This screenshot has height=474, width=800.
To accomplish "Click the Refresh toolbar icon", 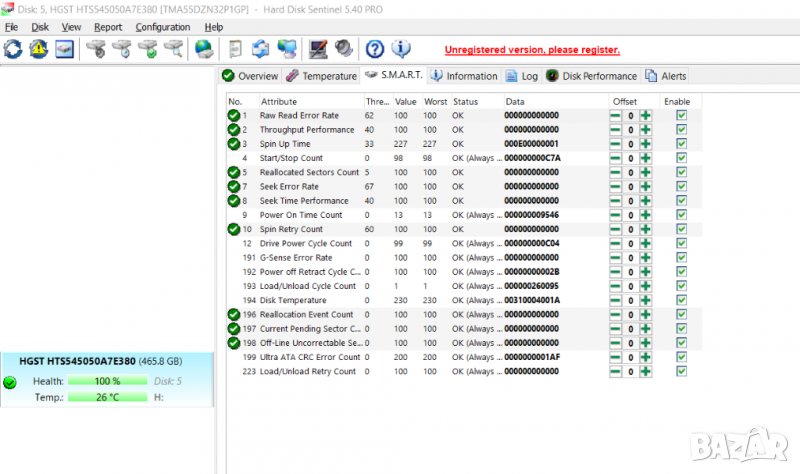I will click(13, 49).
